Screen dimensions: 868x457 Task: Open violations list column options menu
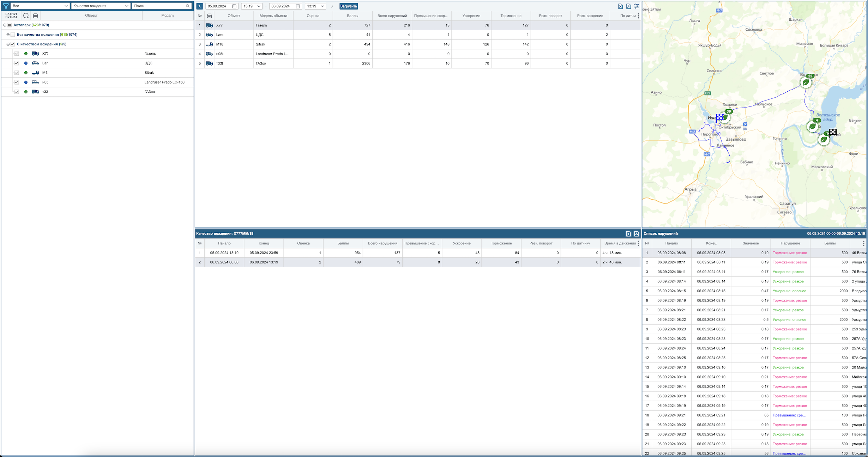tap(863, 243)
